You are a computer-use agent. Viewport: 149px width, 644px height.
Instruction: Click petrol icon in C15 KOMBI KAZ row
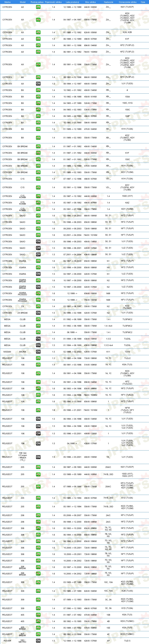(x=38, y=203)
